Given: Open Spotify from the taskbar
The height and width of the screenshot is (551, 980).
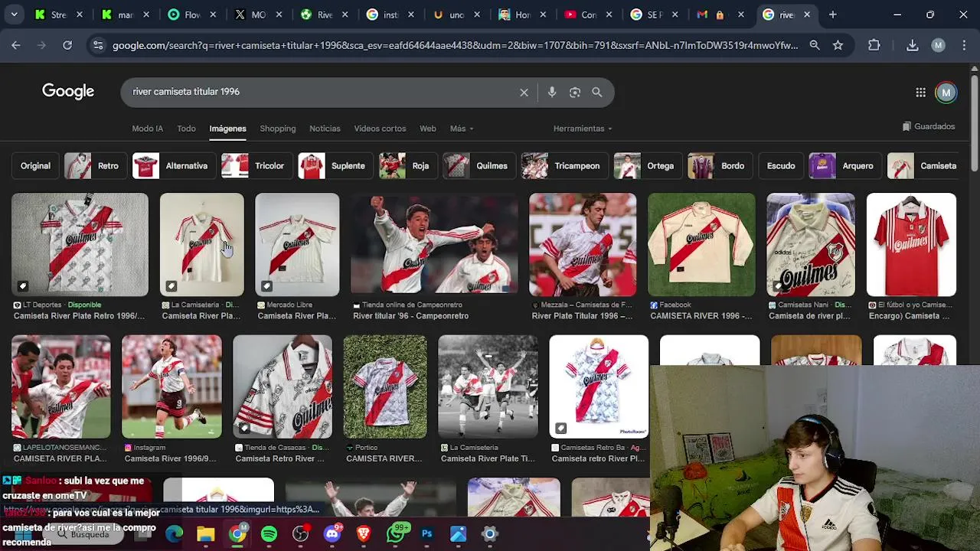Looking at the screenshot, I should coord(269,533).
